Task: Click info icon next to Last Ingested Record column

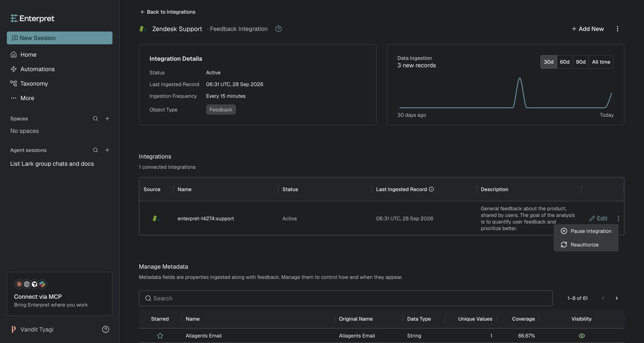Action: (431, 189)
